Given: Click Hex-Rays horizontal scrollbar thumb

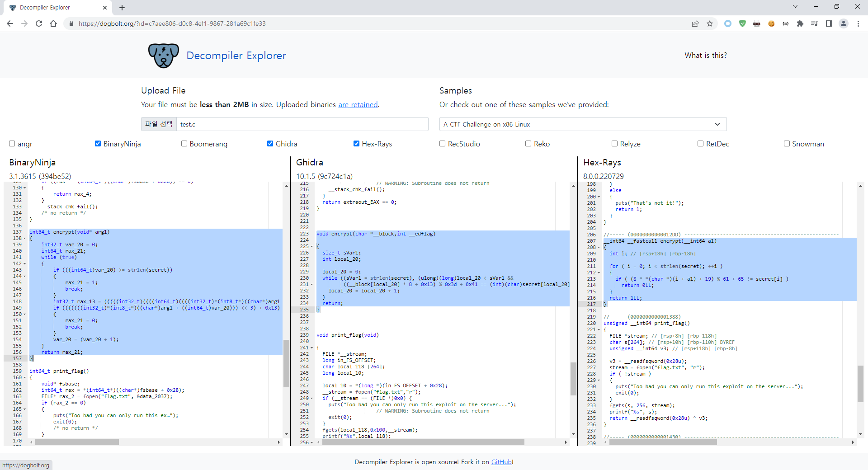Looking at the screenshot, I should (x=663, y=442).
